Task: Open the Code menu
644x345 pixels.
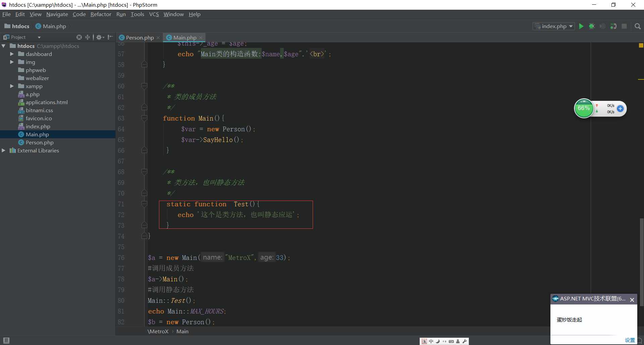Action: coord(79,14)
